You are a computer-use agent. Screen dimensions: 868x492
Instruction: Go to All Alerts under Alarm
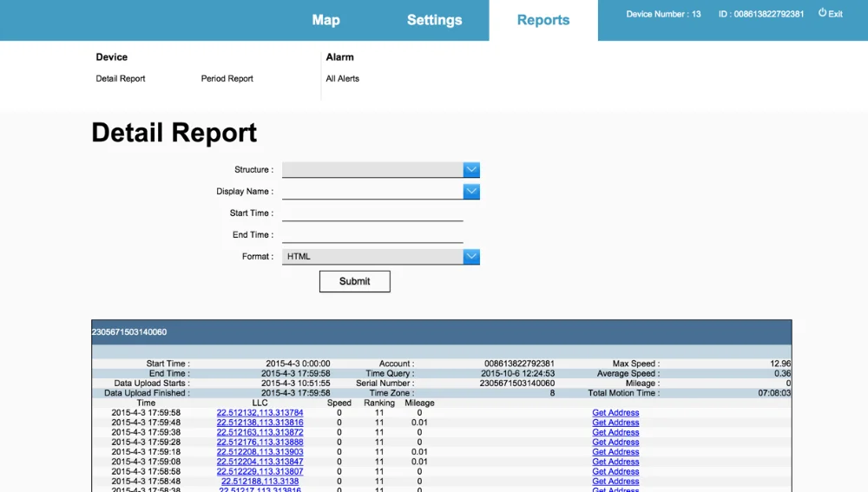pos(342,79)
